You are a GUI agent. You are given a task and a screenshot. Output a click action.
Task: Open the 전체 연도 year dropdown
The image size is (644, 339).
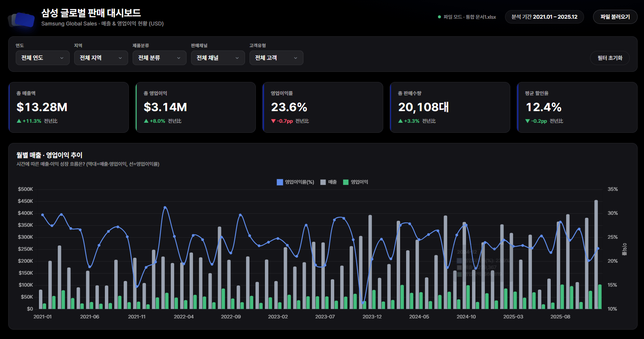pyautogui.click(x=43, y=58)
